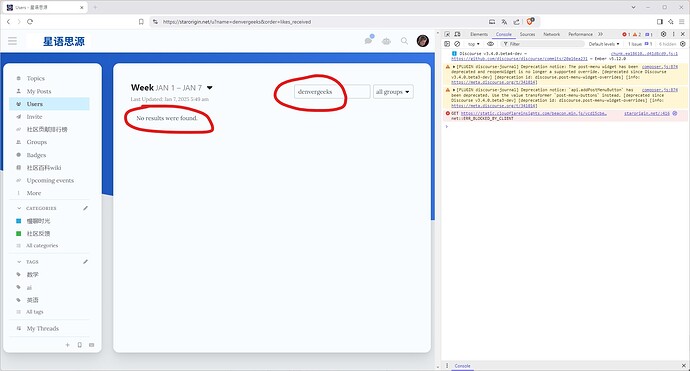Click the console Filter field
Image resolution: width=690 pixels, height=371 pixels.
click(543, 44)
